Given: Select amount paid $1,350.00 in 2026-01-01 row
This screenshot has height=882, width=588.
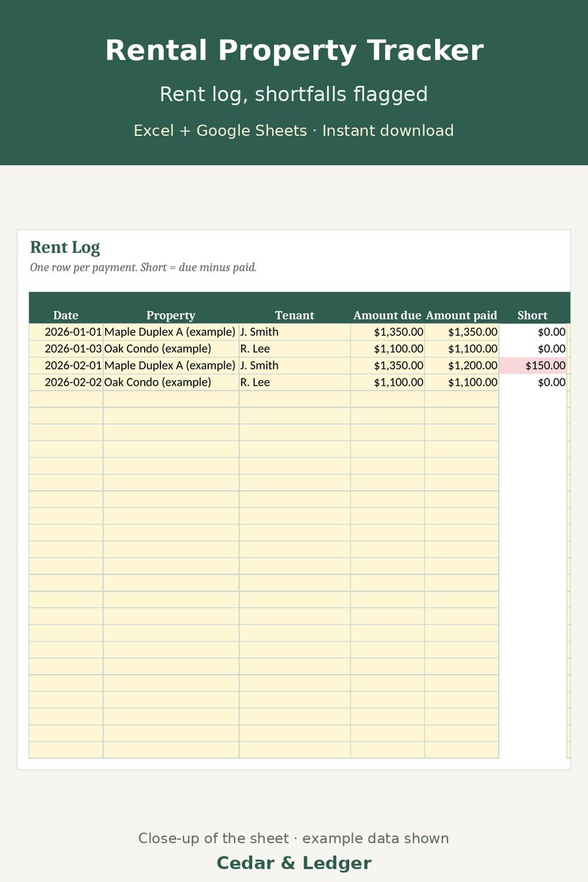Looking at the screenshot, I should click(x=462, y=331).
